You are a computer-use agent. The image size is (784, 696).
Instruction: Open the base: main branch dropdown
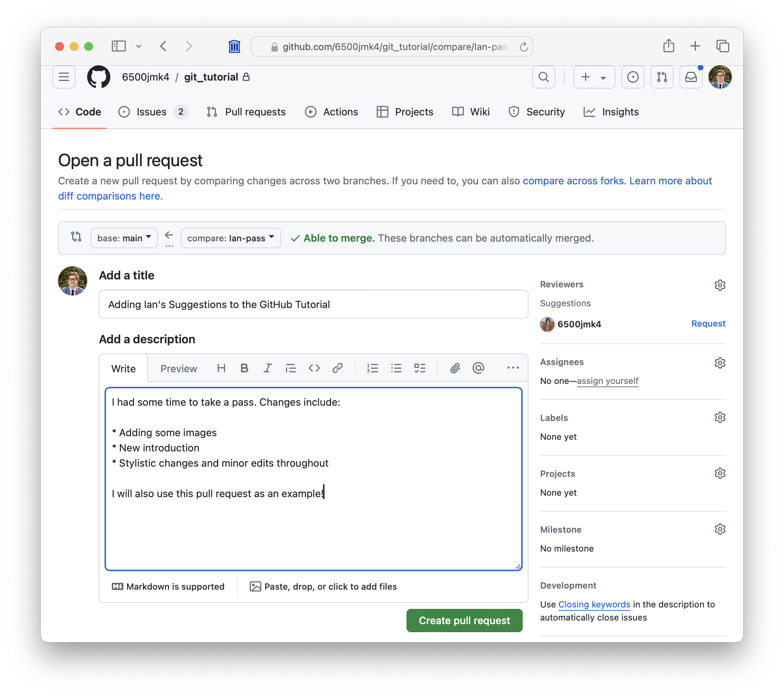(124, 238)
